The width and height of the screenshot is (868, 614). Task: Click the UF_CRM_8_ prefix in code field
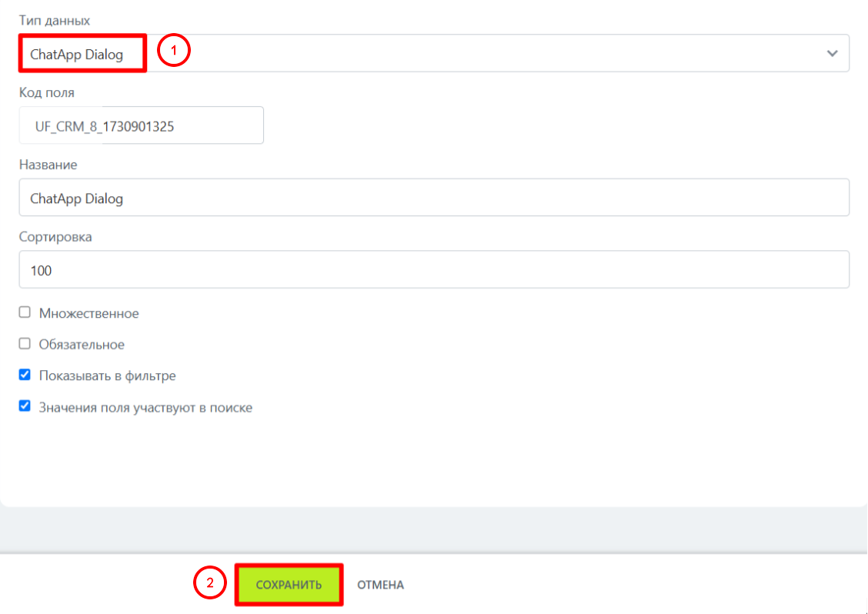point(68,127)
